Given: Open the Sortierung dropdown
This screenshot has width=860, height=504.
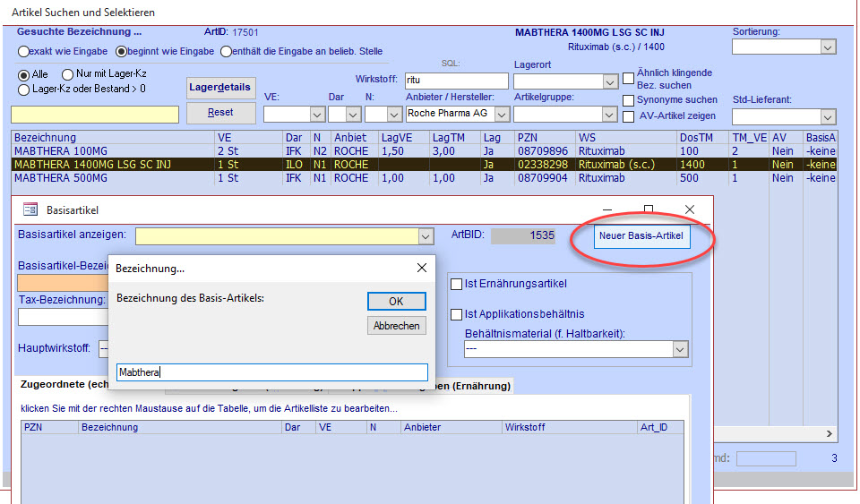Looking at the screenshot, I should point(828,47).
